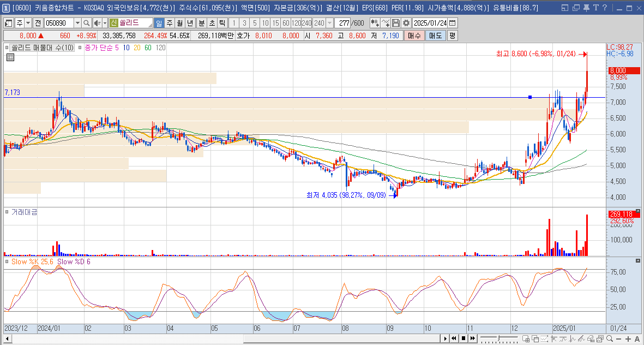Open the 240 interval combo box
Viewport: 644px width, 345px height.
click(x=323, y=23)
